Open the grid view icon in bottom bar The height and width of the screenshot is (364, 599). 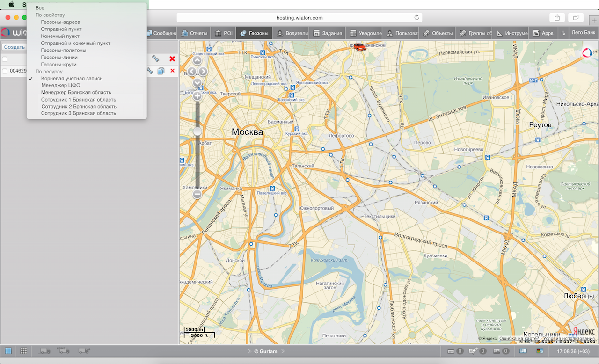coord(23,350)
